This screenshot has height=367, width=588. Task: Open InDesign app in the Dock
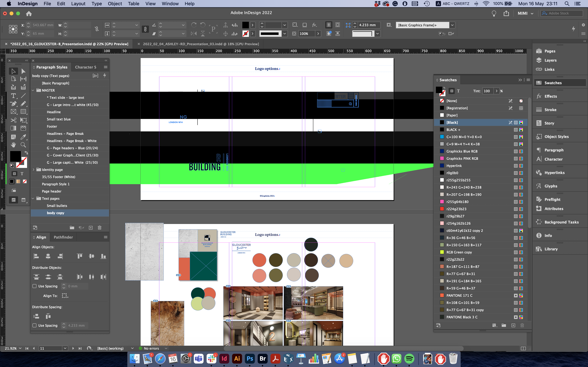pyautogui.click(x=224, y=358)
